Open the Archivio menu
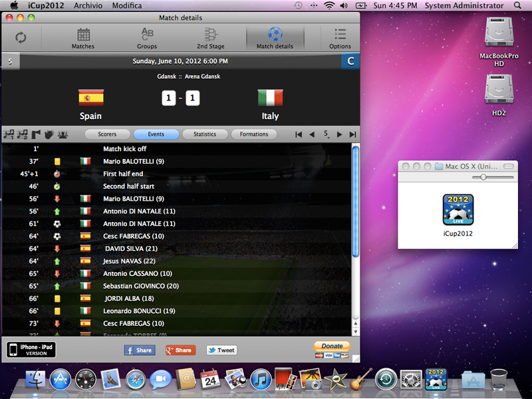 [88, 5]
